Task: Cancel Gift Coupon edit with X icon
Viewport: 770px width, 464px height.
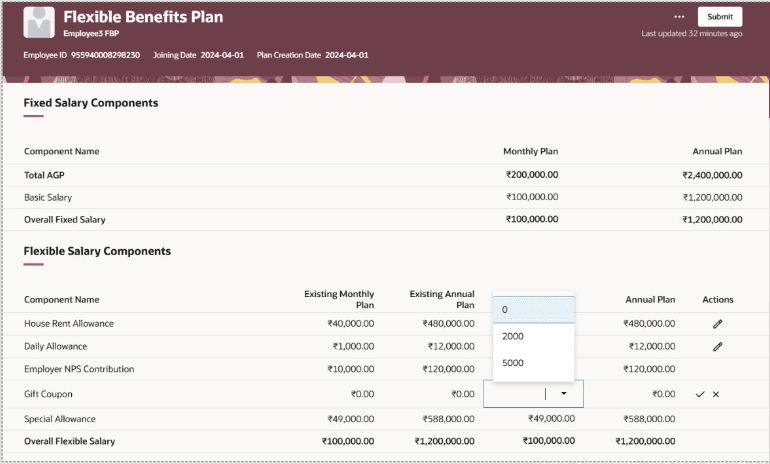Action: 716,394
